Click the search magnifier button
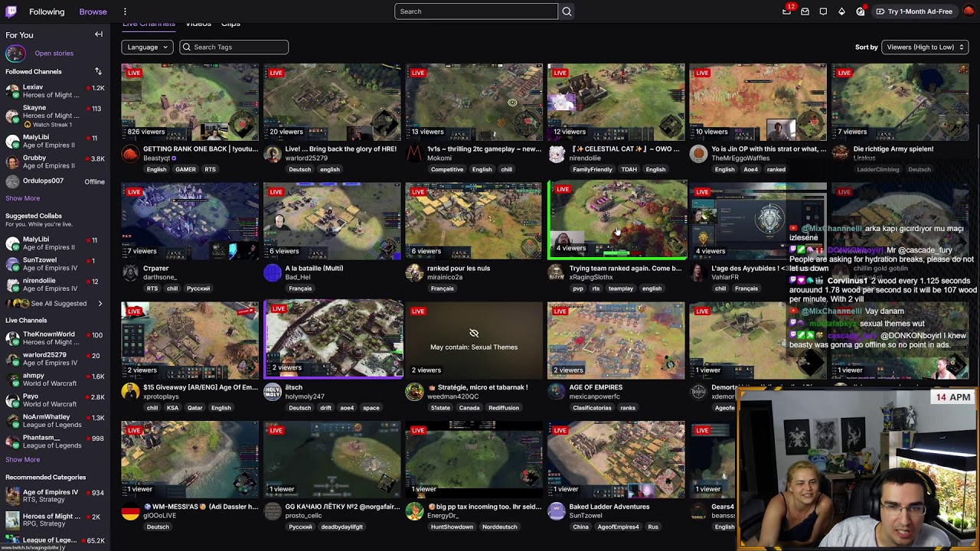This screenshot has height=551, width=980. 567,11
